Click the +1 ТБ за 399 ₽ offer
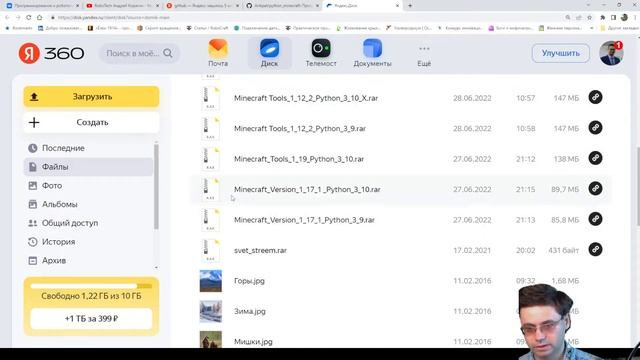Viewport: 640px width, 360px height. (91, 318)
